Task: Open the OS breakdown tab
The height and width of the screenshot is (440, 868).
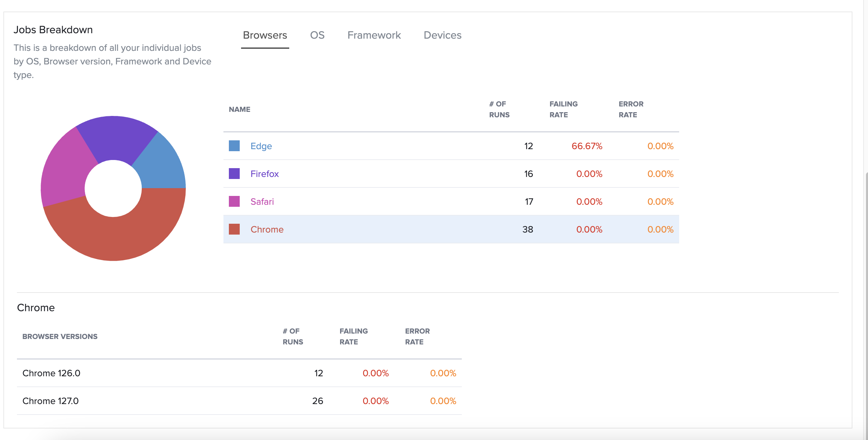Action: tap(317, 35)
